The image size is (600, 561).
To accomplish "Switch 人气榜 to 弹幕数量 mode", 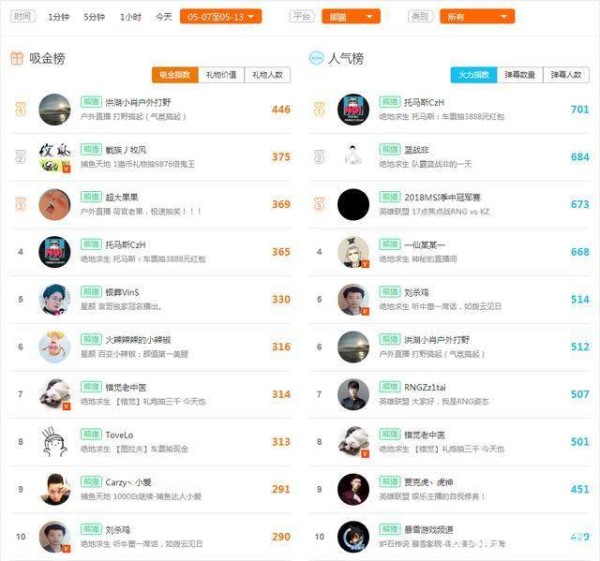I will [520, 75].
